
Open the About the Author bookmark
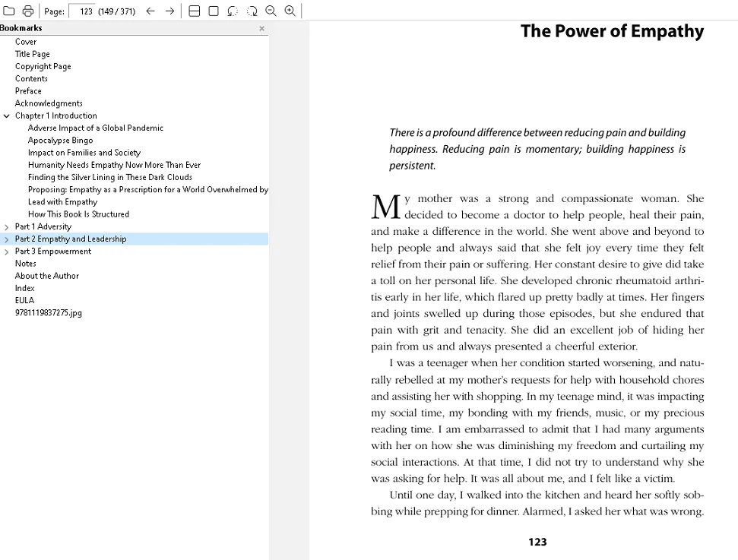(46, 276)
